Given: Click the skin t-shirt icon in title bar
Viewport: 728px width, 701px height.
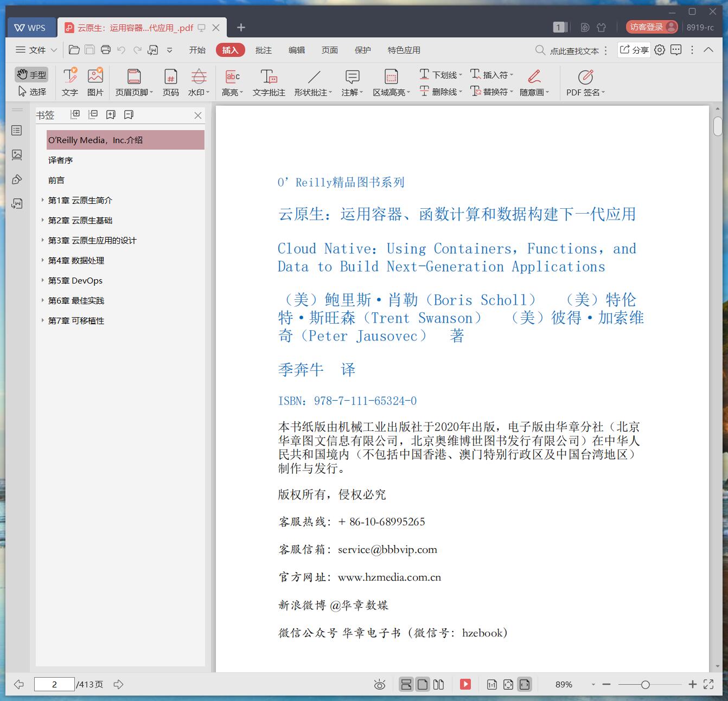Looking at the screenshot, I should pos(601,27).
